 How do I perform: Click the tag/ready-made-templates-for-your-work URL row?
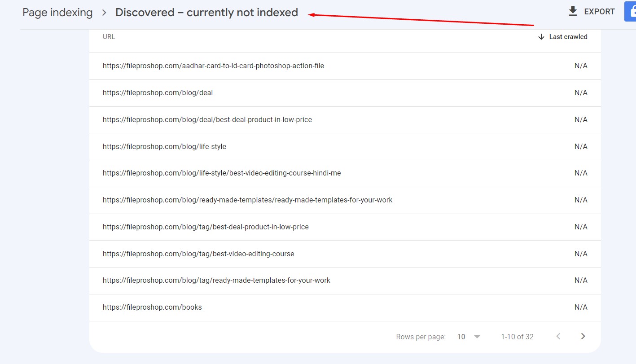tap(216, 281)
